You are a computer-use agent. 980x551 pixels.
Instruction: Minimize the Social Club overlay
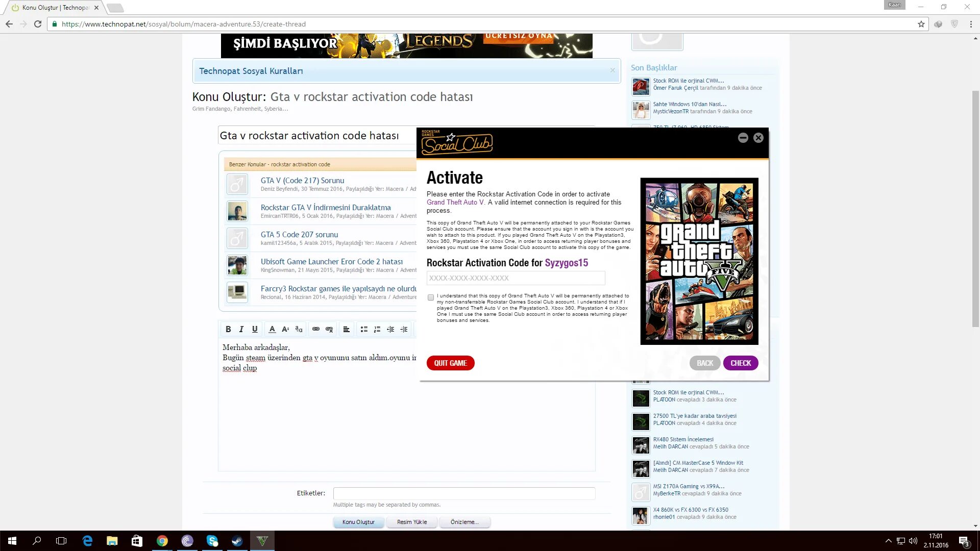tap(743, 138)
